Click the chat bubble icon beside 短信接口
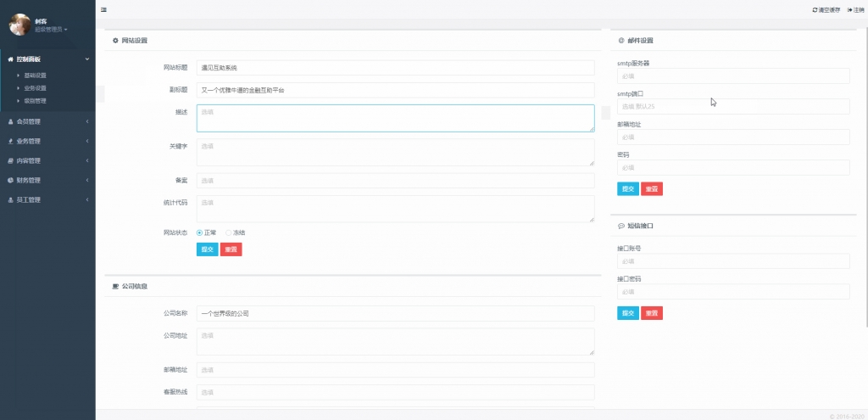The width and height of the screenshot is (868, 420). click(x=621, y=227)
